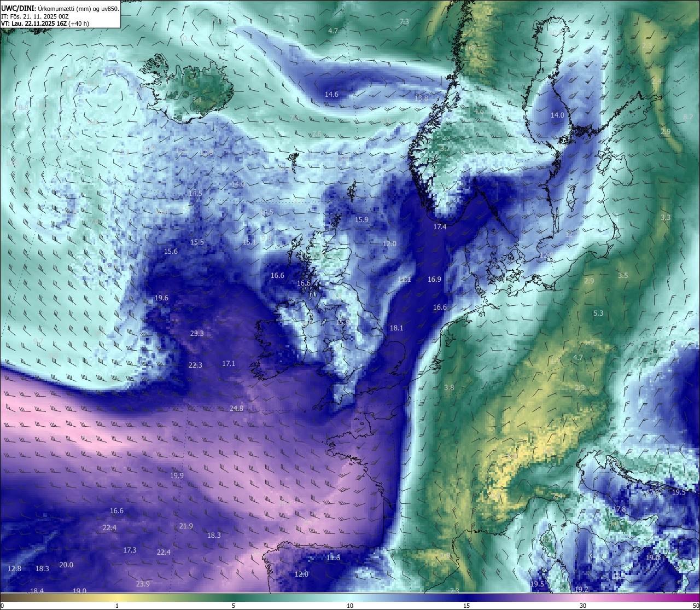Screen dimensions: 700x610
Task: Click the 2.4 value in the upper right
Action: [x=657, y=81]
